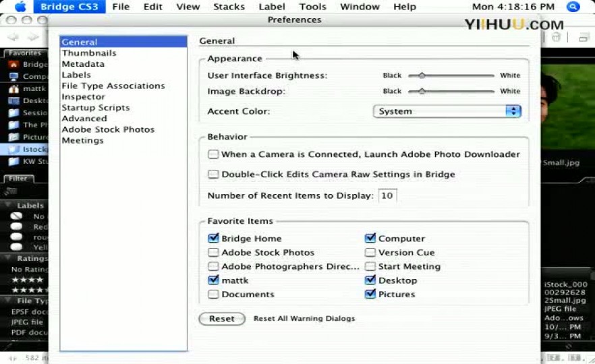
Task: Adjust User Interface Brightness slider handle
Action: [422, 75]
